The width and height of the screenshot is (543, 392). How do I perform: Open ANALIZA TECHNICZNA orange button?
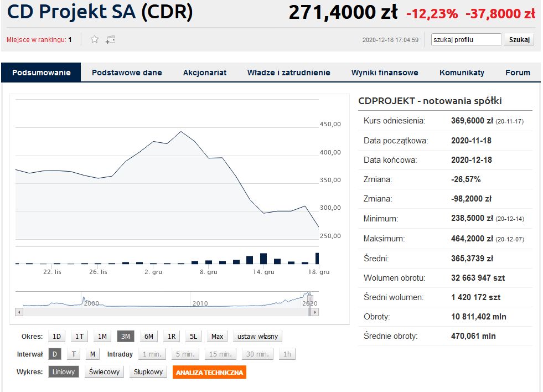click(209, 372)
